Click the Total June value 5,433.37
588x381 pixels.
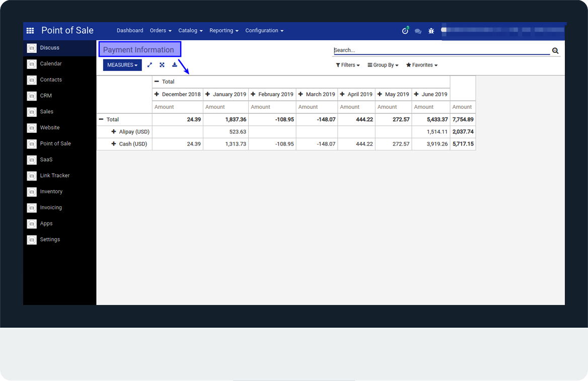431,119
